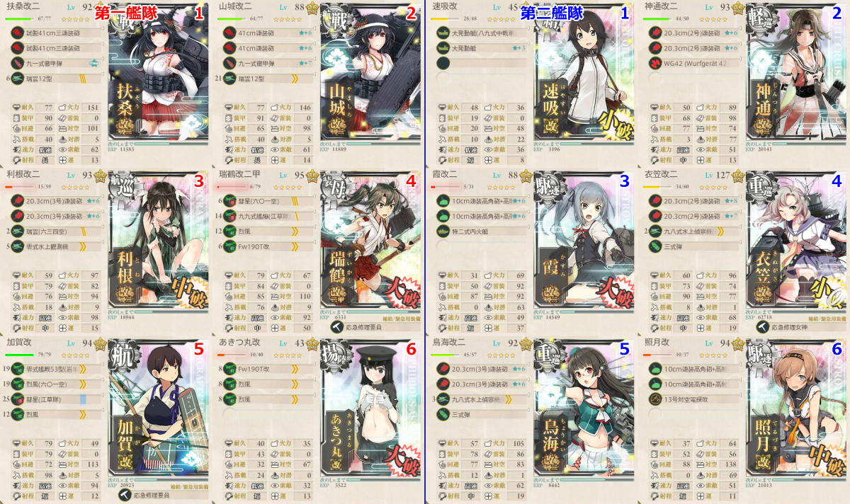
Task: Click the WG42 rocket icon on Jintsu
Action: point(656,63)
